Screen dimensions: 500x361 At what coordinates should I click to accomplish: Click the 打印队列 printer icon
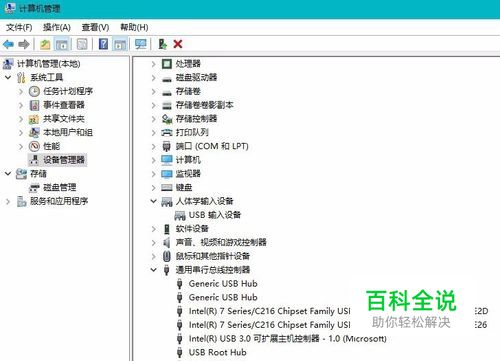[x=167, y=132]
